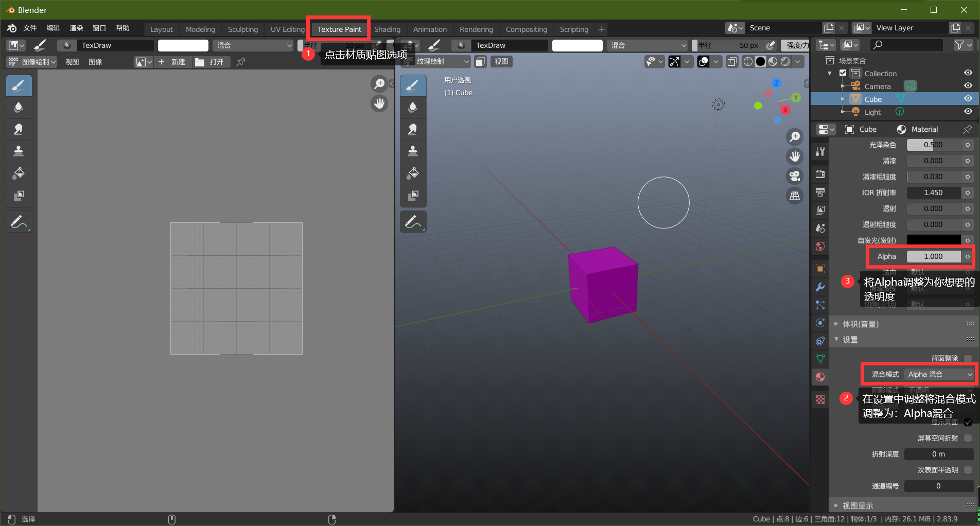980x526 pixels.
Task: Open the image editor brush 混合 blend dropdown
Action: [x=253, y=45]
